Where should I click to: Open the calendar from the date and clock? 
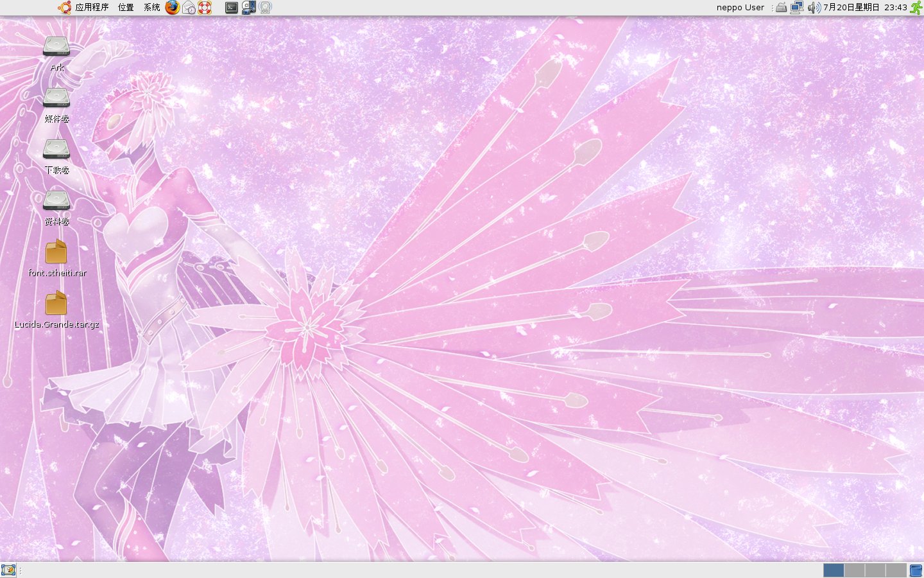pyautogui.click(x=865, y=8)
